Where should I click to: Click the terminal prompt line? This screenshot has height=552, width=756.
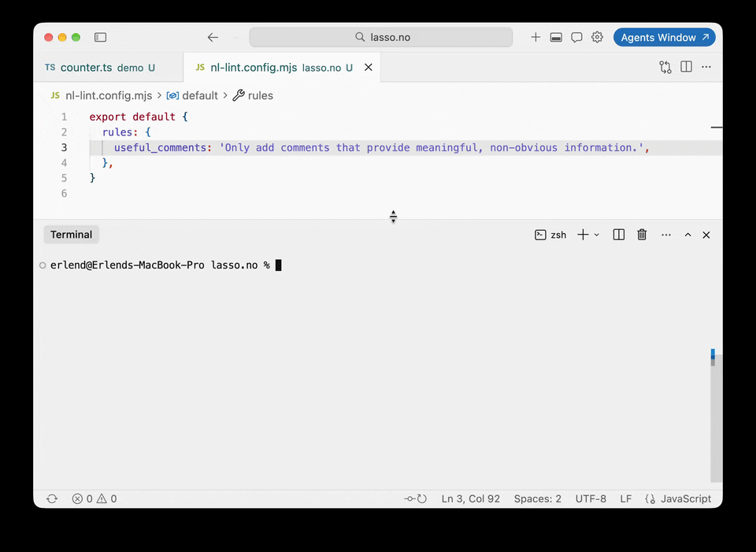tap(166, 265)
